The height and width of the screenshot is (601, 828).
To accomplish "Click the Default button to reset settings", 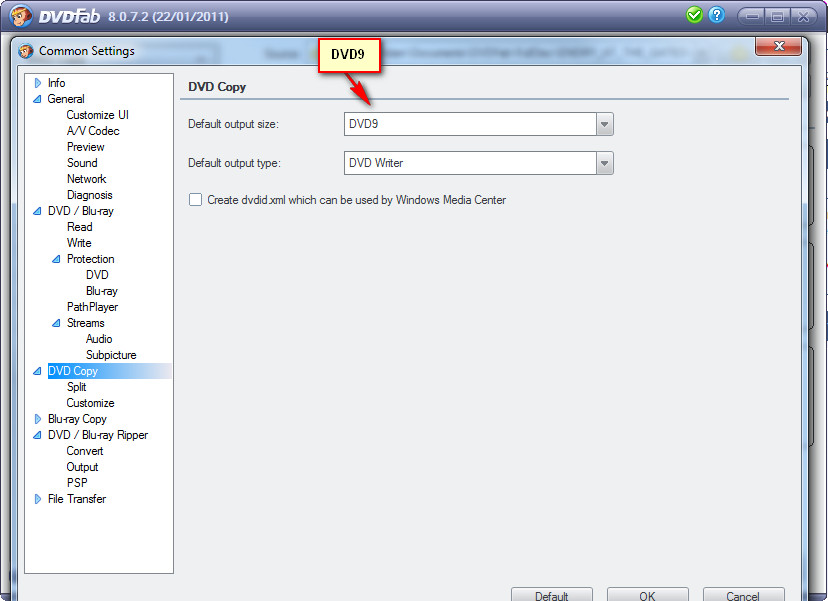I will pos(552,595).
